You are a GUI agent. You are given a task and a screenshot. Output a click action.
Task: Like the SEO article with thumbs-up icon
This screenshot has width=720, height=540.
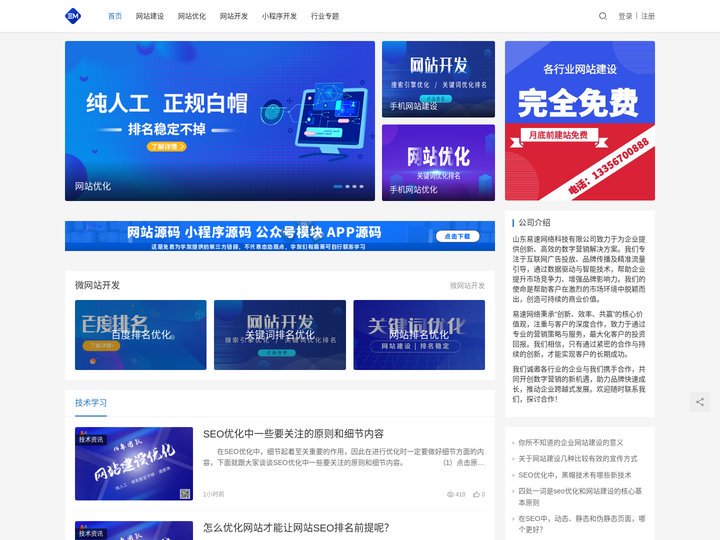point(476,495)
